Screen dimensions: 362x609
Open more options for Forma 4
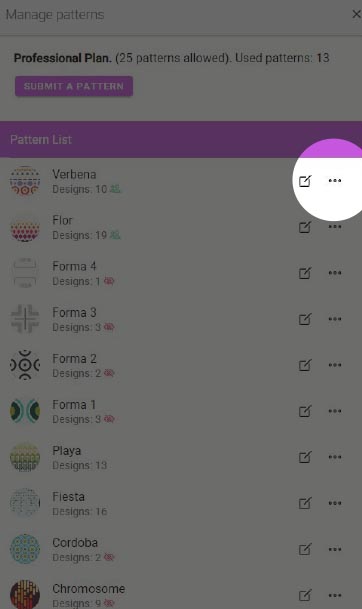pos(335,273)
